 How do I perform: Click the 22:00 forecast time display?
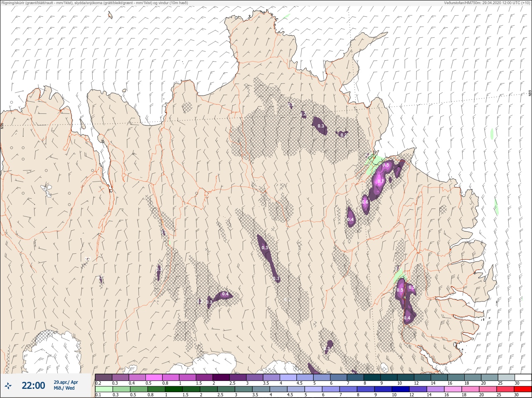tap(33, 386)
